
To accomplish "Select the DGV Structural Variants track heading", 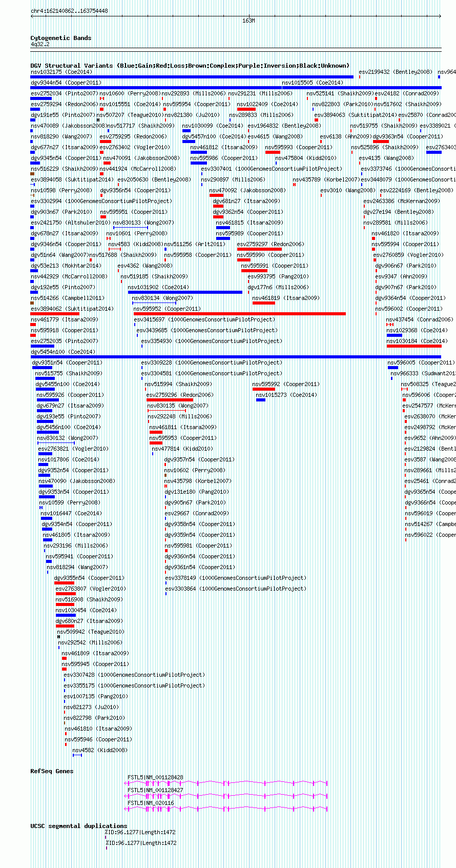I will click(190, 66).
